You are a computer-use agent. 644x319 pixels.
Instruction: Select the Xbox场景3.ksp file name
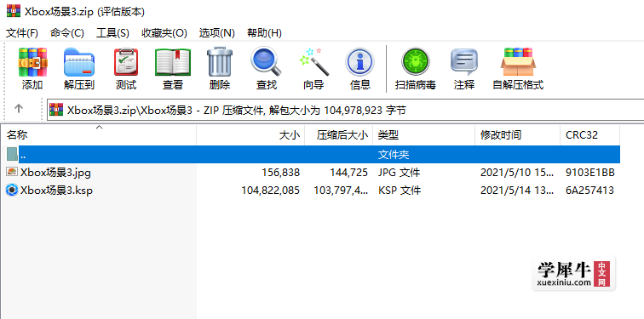pyautogui.click(x=56, y=191)
